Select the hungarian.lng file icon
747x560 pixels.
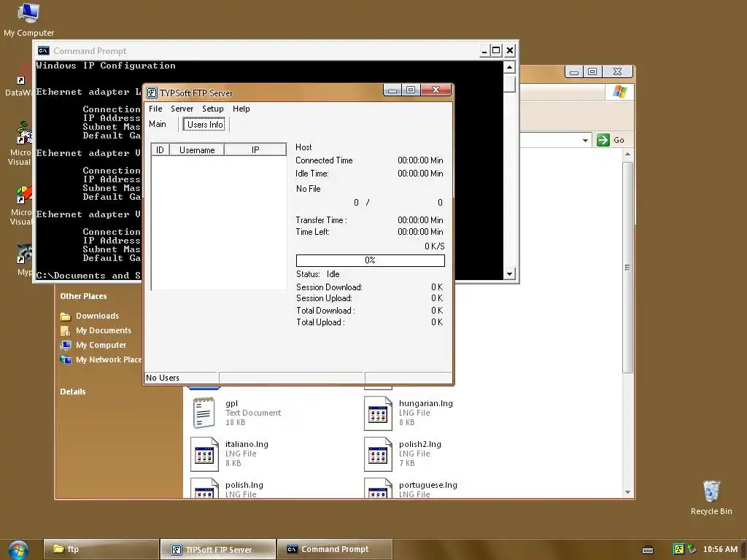click(x=378, y=413)
